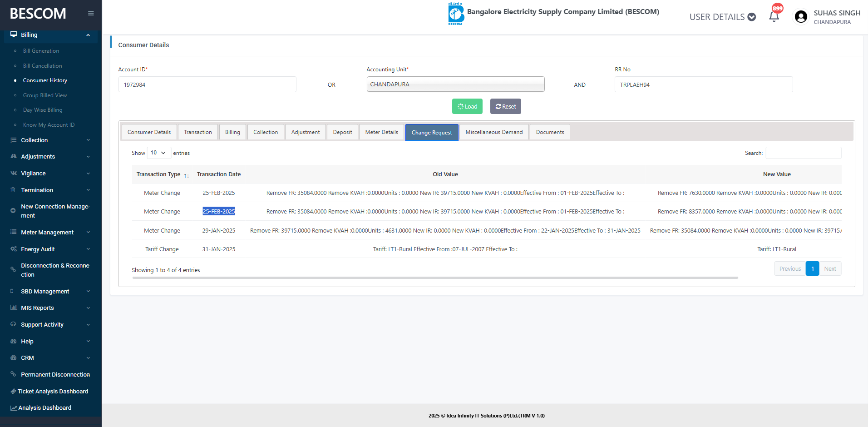868x427 pixels.
Task: Click the Help icon in sidebar
Action: [14, 341]
